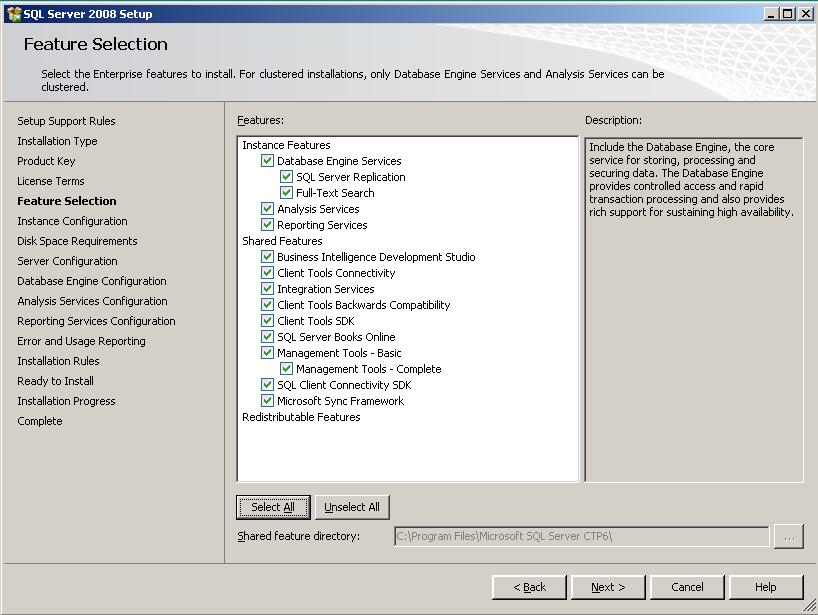Select Feature Selection step in sidebar
The height and width of the screenshot is (615, 818).
(x=67, y=201)
